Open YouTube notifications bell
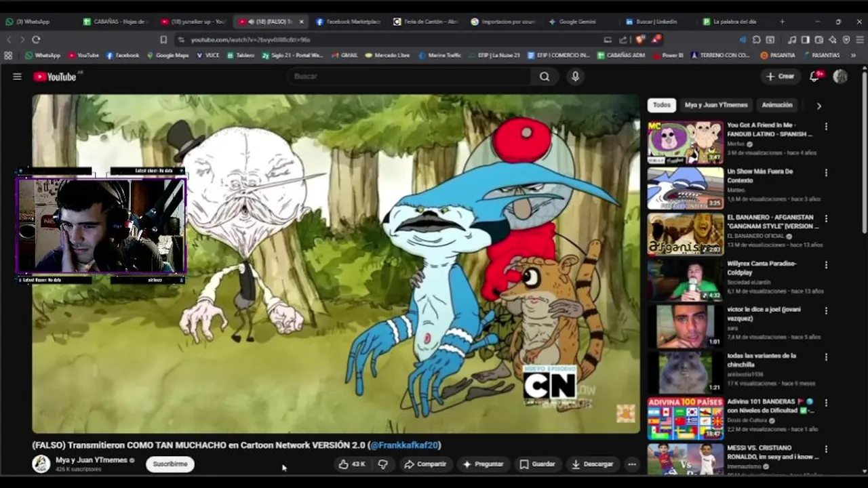The image size is (868, 488). (x=814, y=77)
